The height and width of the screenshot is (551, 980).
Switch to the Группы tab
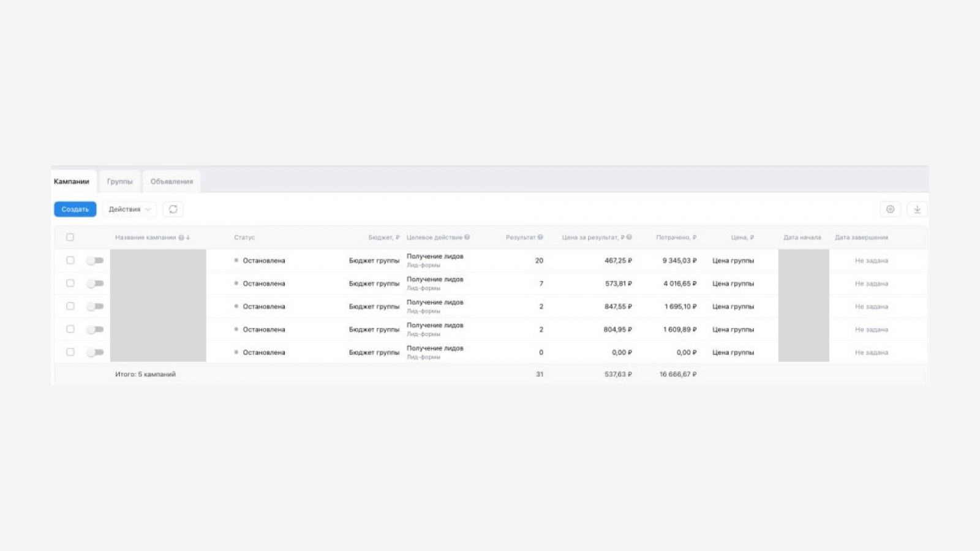pyautogui.click(x=119, y=181)
